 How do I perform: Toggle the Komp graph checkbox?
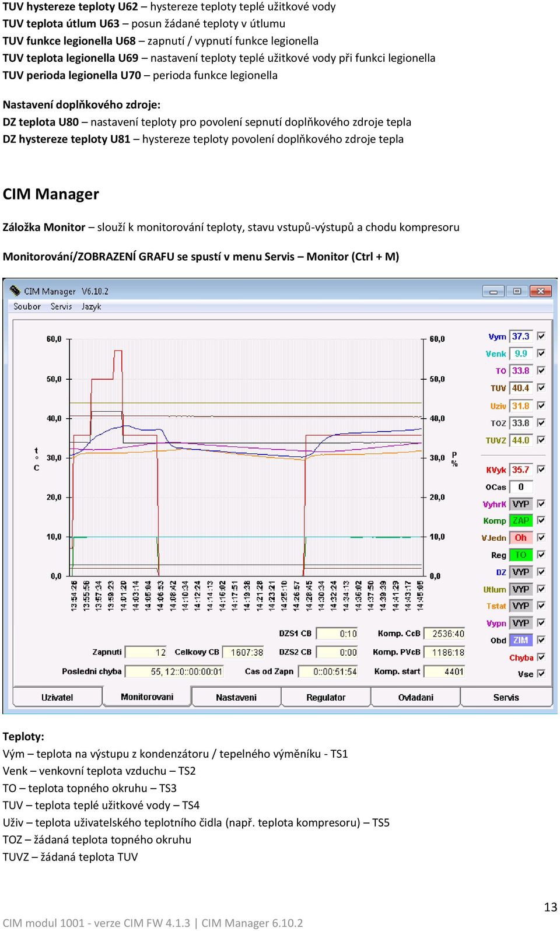point(541,520)
